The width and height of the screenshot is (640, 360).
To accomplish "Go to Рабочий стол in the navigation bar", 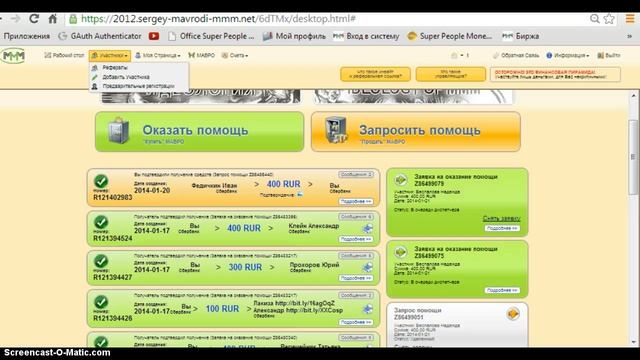I will pos(64,55).
